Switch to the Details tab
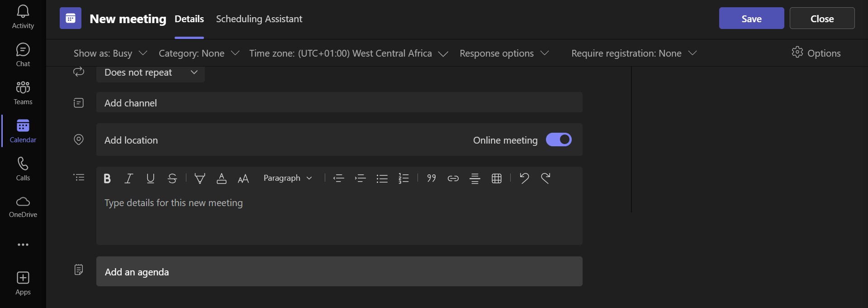The width and height of the screenshot is (868, 308). click(189, 19)
